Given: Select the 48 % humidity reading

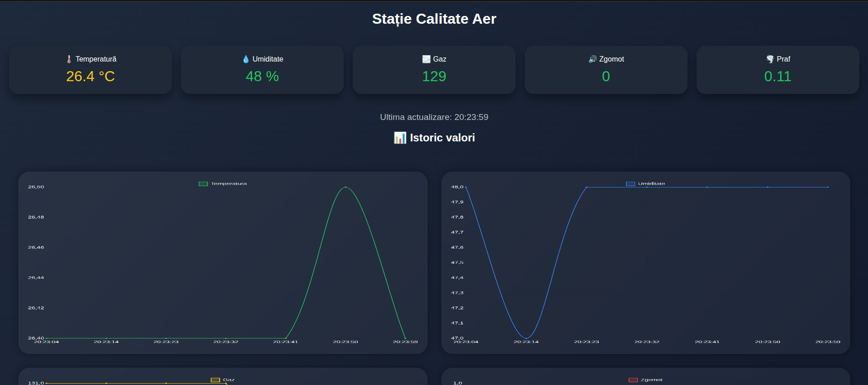Looking at the screenshot, I should pyautogui.click(x=262, y=76).
